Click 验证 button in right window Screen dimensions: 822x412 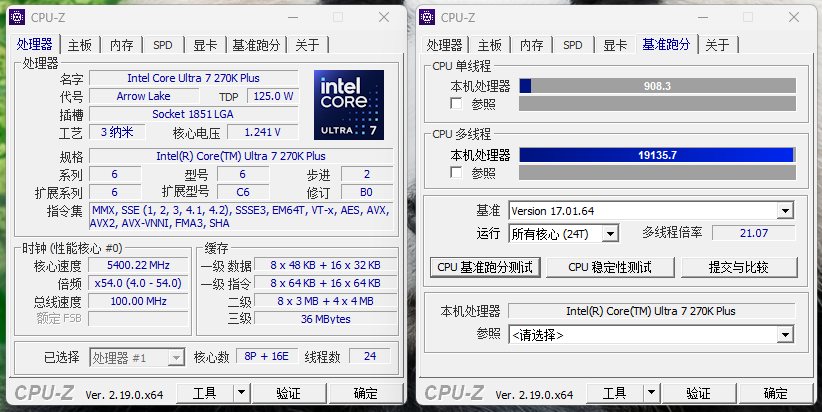click(x=698, y=393)
